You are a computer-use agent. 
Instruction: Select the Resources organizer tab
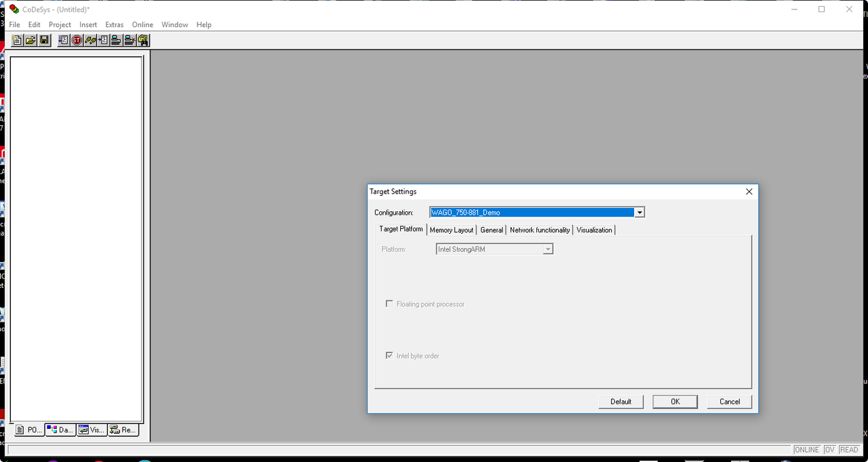pyautogui.click(x=123, y=429)
